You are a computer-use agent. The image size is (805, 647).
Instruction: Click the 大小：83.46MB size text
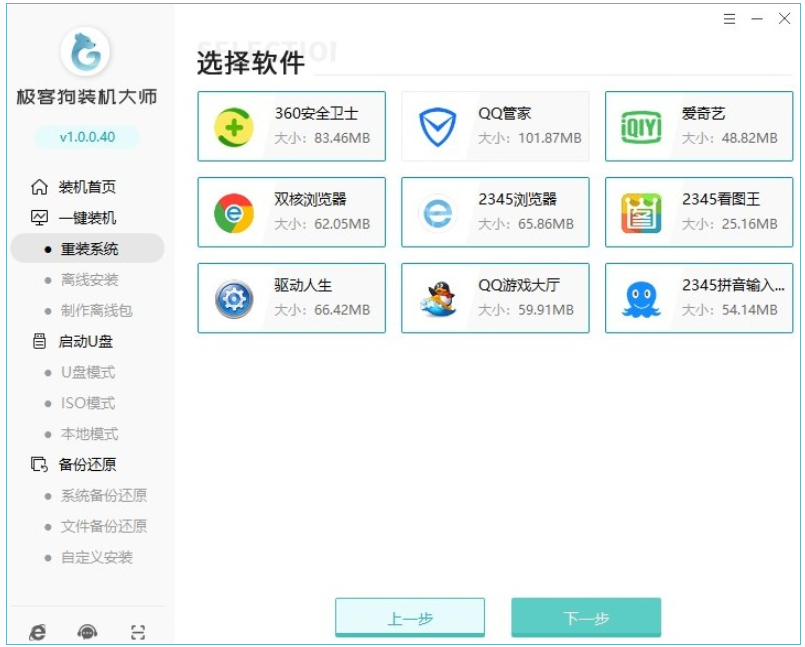[322, 138]
